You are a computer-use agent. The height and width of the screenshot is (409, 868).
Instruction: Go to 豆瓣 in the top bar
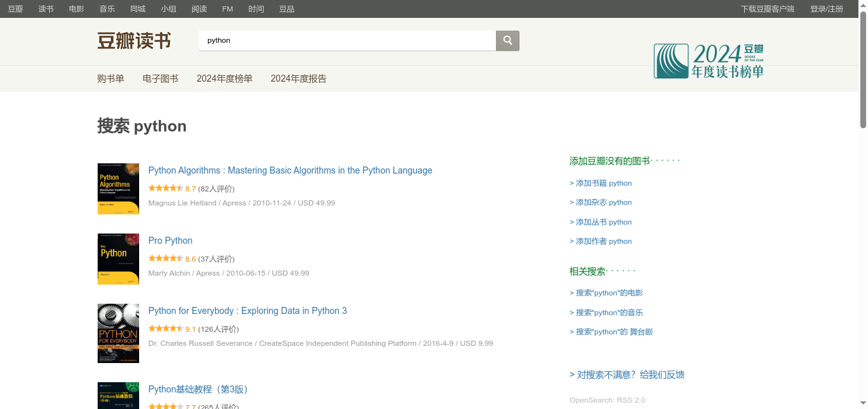click(15, 9)
